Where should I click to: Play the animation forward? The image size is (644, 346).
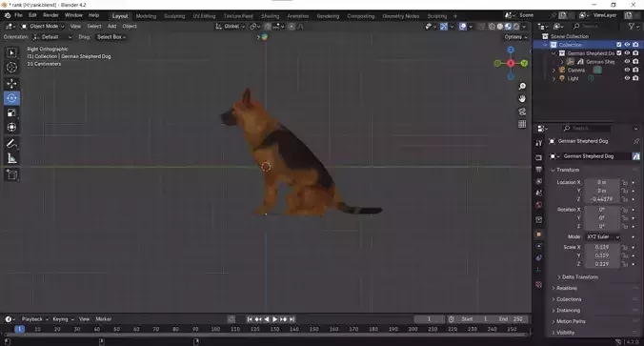click(x=274, y=319)
